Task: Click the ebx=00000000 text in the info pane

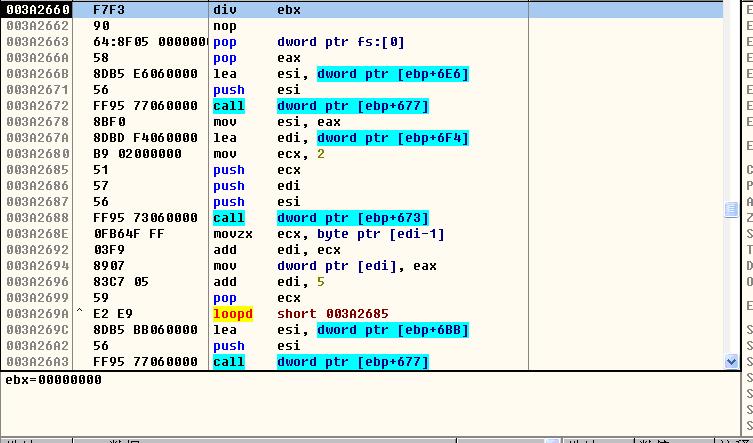Action: pos(53,380)
